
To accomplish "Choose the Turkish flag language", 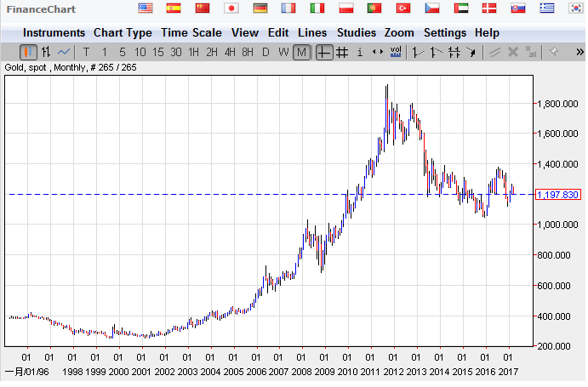I will click(x=403, y=8).
